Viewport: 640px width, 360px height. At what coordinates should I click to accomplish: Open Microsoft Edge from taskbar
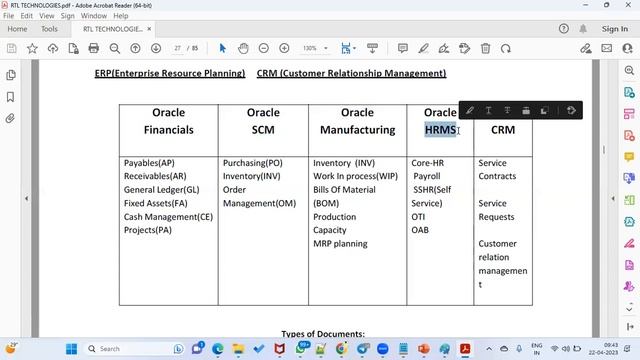(x=218, y=349)
